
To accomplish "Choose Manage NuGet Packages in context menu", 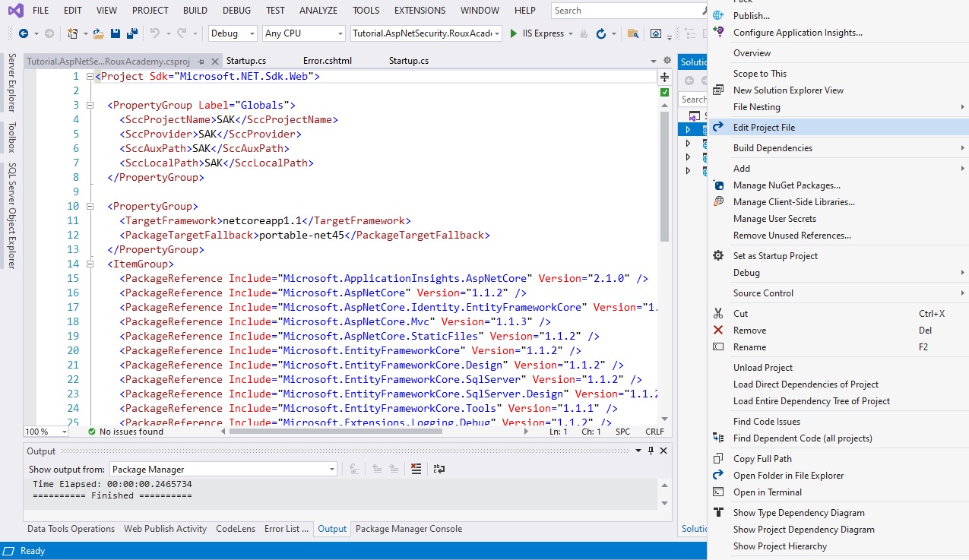I will point(786,185).
